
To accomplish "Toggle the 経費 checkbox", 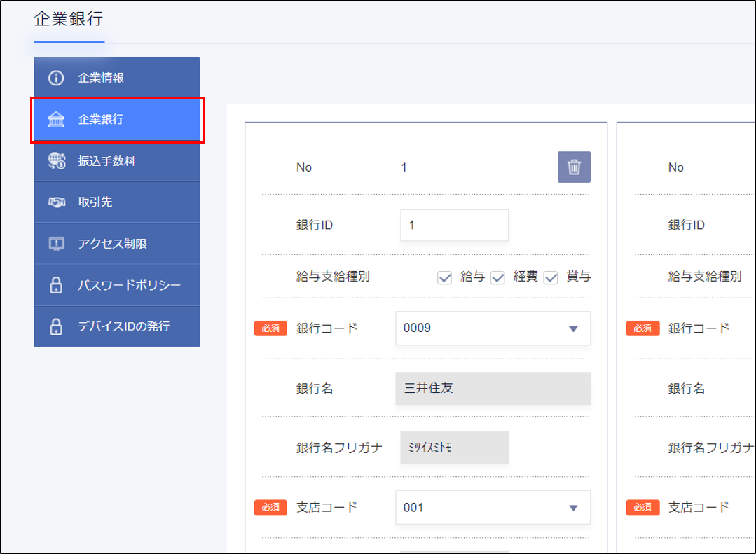I will tap(497, 277).
